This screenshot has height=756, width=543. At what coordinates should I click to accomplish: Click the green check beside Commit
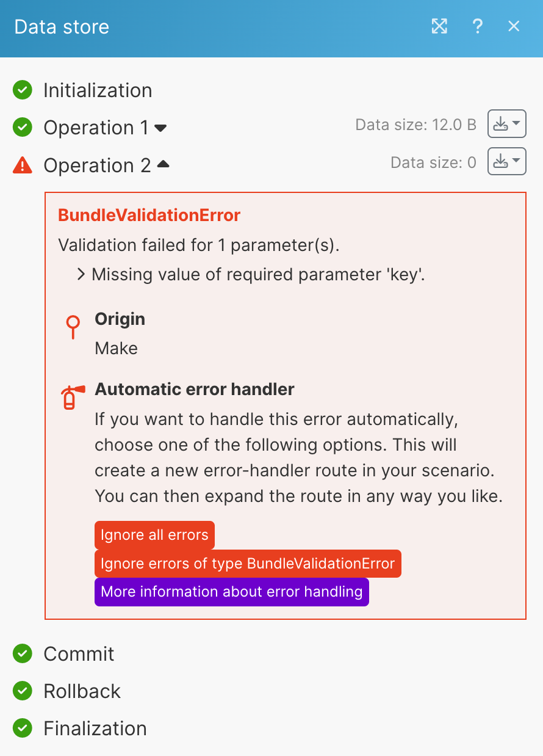23,653
